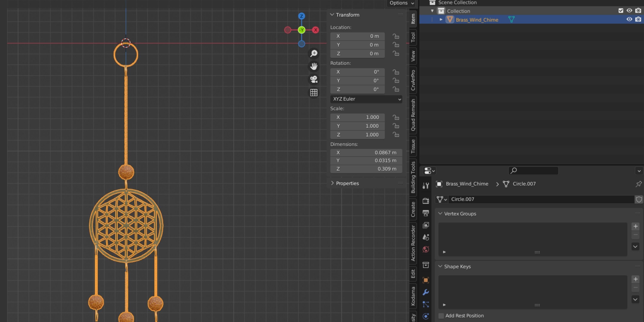Click the viewport zoom magnifier icon

pos(314,53)
